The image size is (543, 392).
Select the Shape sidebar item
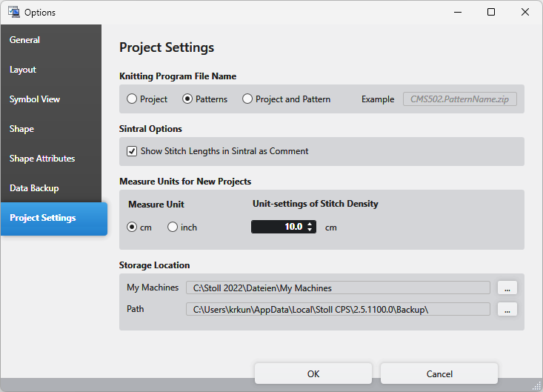pos(21,129)
